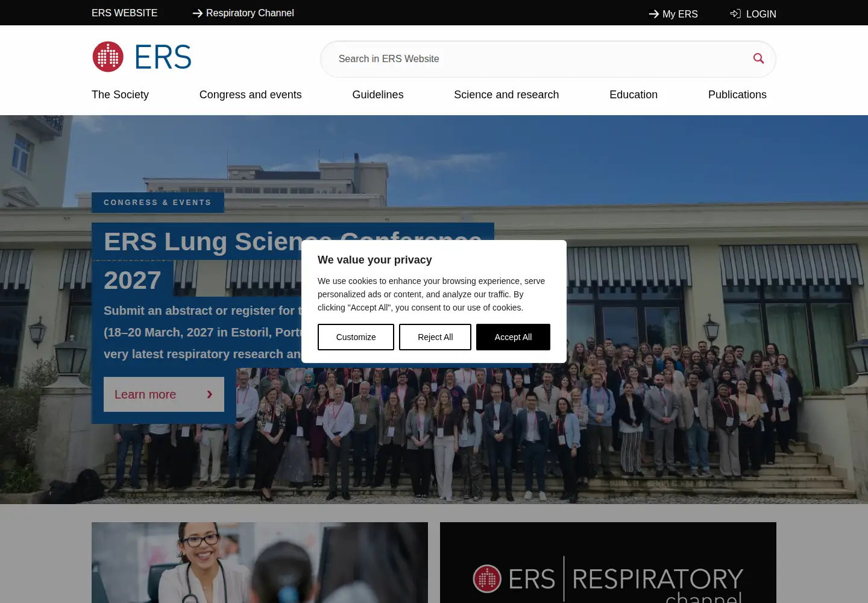This screenshot has height=603, width=868.
Task: Open the Publications menu
Action: click(x=737, y=95)
